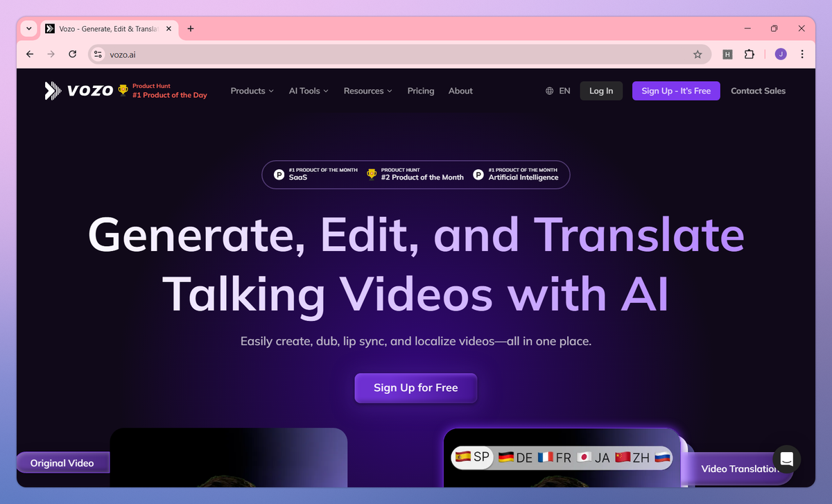Click the Contact Sales link

pyautogui.click(x=758, y=90)
